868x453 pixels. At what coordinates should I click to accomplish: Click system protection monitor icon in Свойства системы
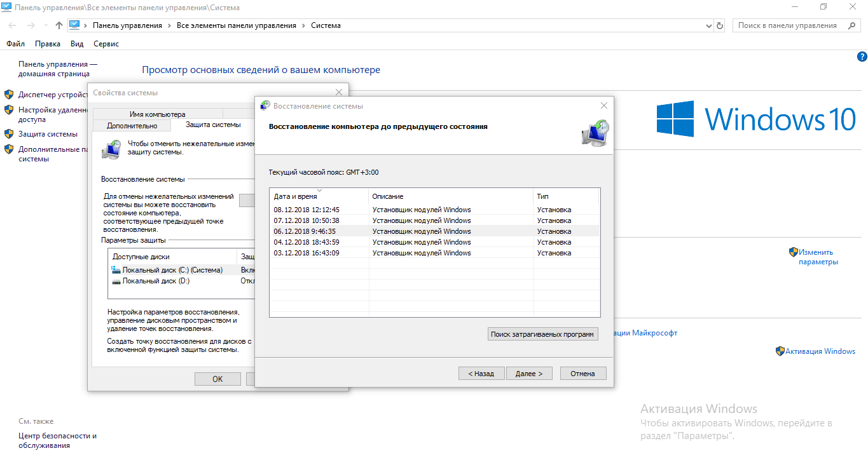111,149
